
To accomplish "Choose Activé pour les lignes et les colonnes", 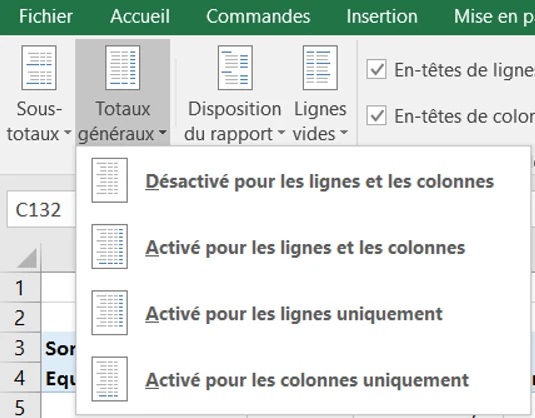I will click(x=303, y=247).
